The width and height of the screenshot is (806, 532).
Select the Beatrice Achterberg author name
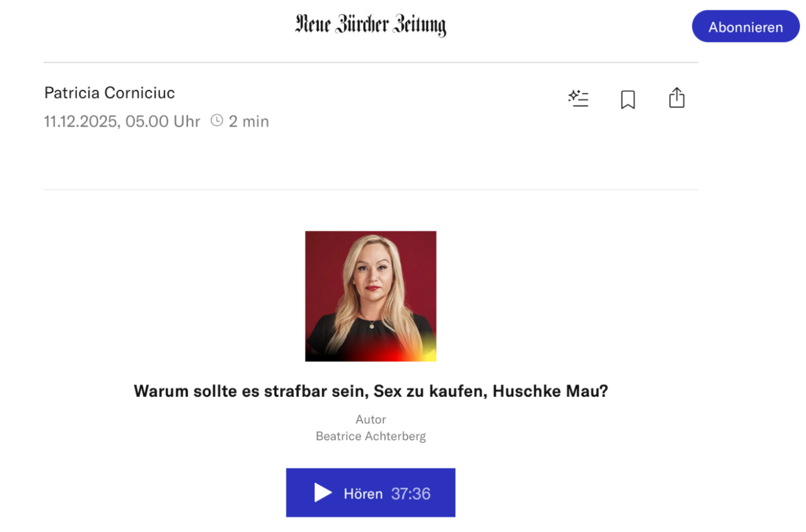(x=370, y=436)
